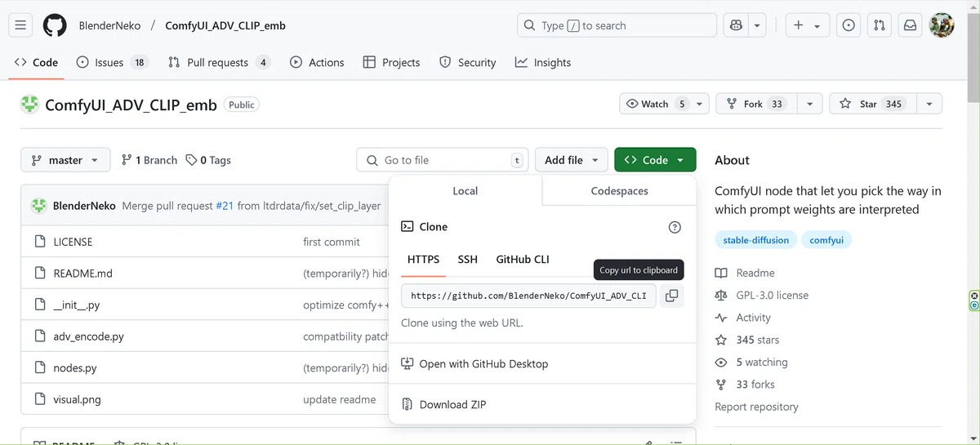Open pull request #21 link in commit message

click(225, 206)
